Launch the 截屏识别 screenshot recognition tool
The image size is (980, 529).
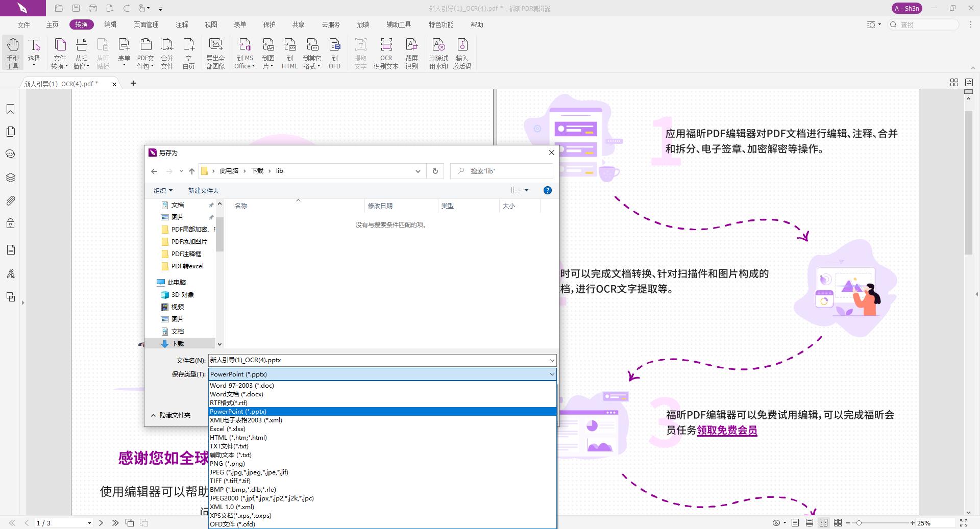(412, 53)
